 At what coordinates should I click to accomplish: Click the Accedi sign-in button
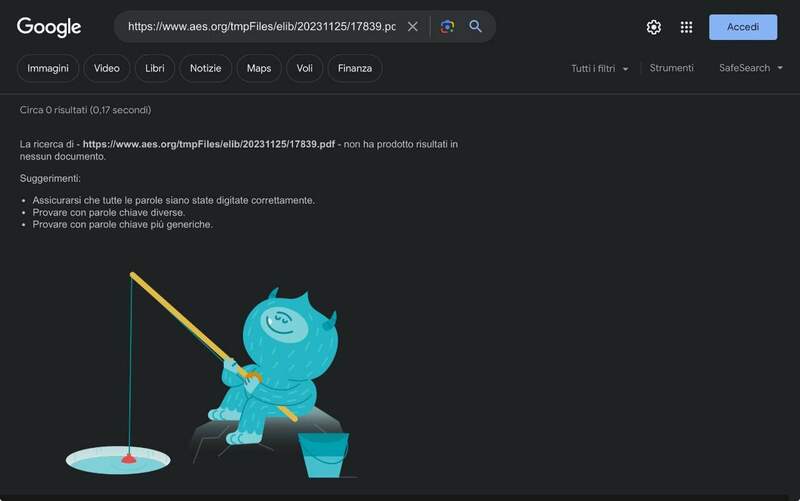click(x=742, y=27)
